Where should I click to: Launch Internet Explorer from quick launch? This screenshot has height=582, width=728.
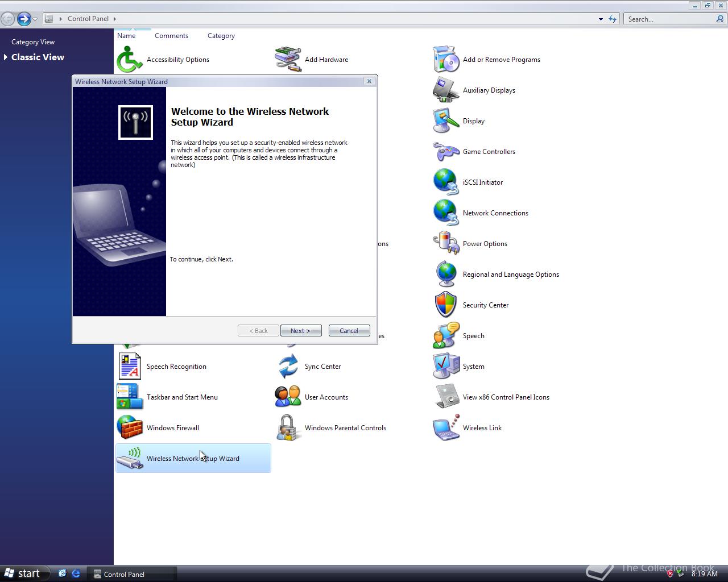[76, 574]
